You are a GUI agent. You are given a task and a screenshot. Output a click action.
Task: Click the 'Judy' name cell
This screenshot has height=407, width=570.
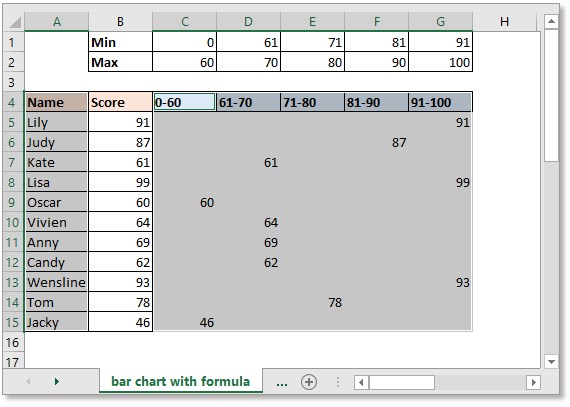coord(56,142)
